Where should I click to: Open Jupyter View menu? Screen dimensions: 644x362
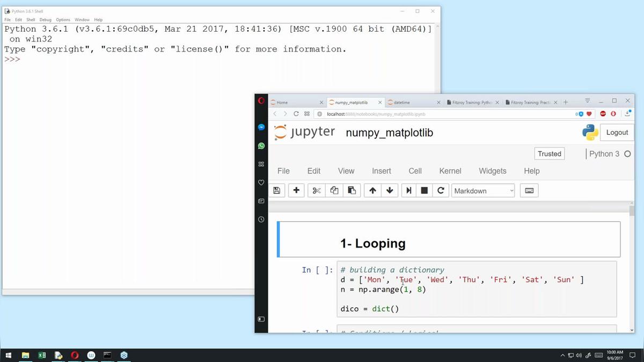coord(346,171)
